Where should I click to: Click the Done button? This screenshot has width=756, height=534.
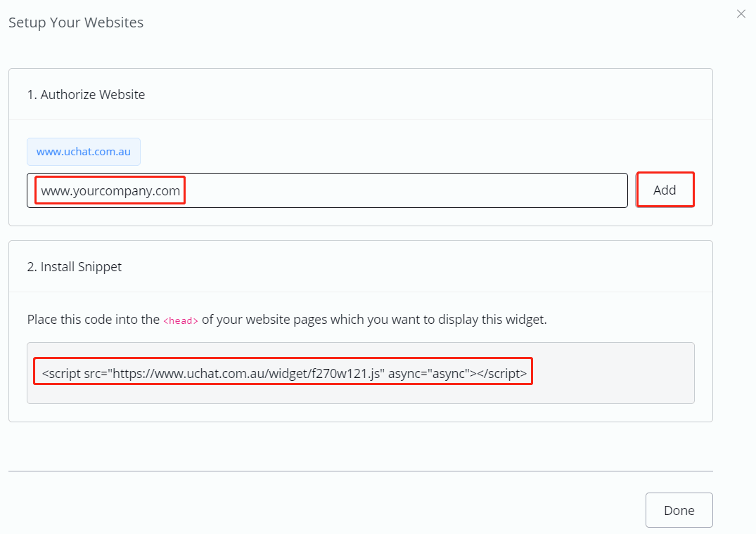(679, 510)
